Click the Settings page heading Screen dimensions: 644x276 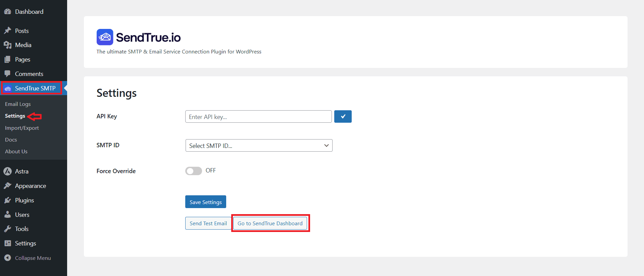(116, 93)
